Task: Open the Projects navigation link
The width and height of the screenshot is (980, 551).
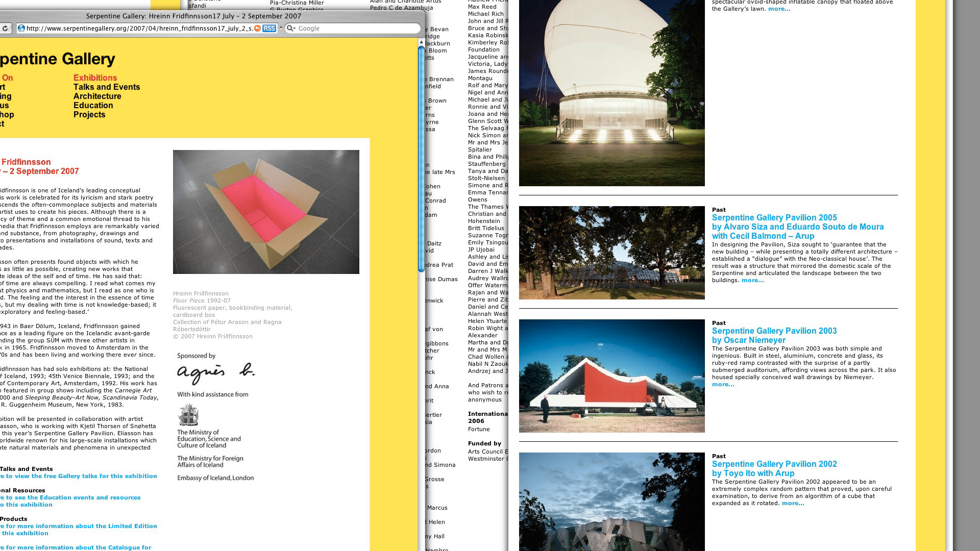Action: [89, 115]
